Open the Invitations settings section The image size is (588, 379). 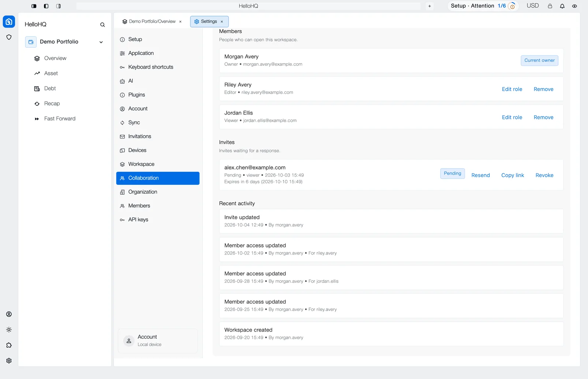[x=158, y=136]
